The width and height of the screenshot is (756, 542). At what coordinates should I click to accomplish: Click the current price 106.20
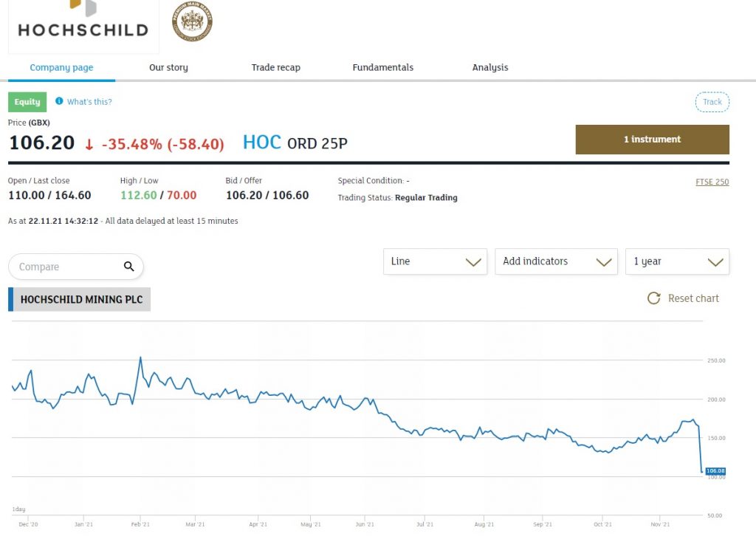point(42,143)
